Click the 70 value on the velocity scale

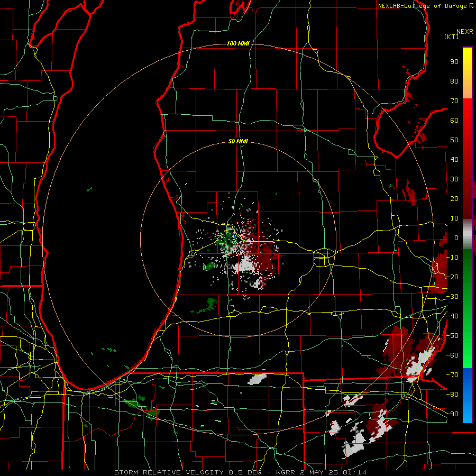[x=454, y=101]
